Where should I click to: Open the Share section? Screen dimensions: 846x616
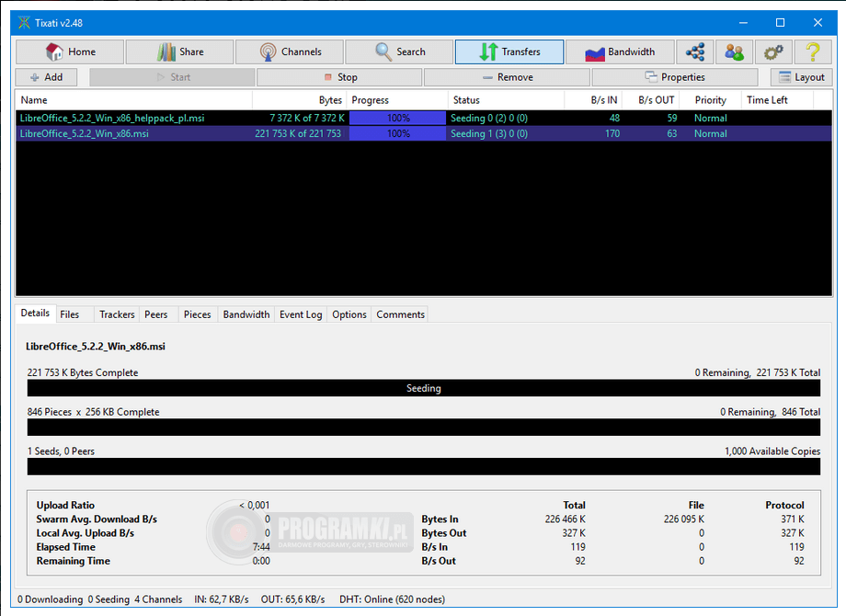[179, 51]
